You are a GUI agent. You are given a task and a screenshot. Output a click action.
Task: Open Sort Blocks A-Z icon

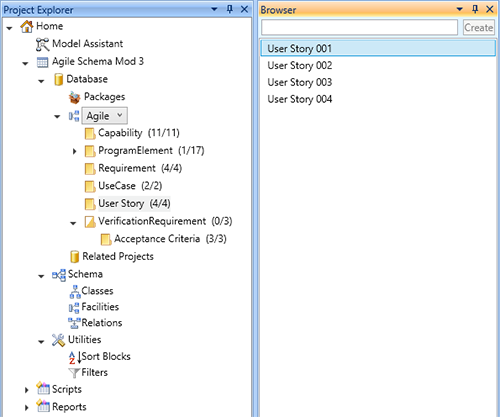pyautogui.click(x=75, y=357)
